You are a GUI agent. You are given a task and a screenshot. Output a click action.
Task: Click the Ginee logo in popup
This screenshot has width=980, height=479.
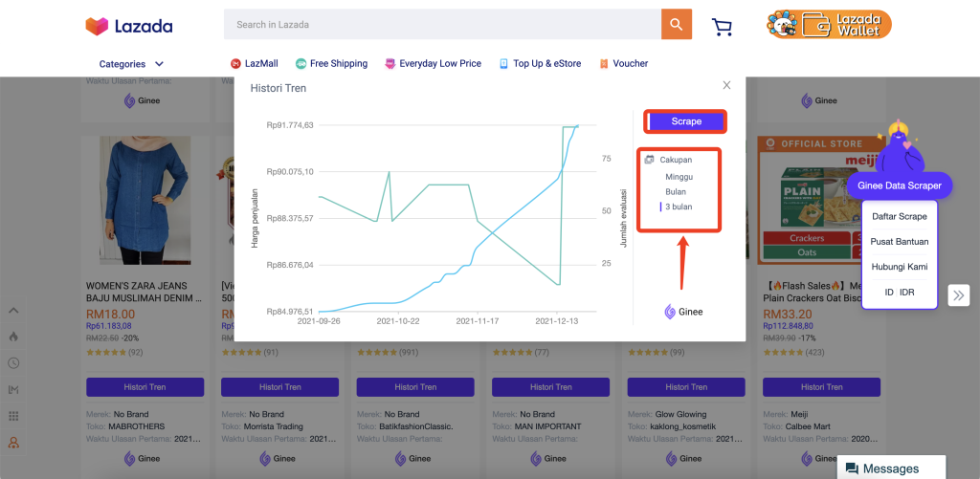pos(683,312)
